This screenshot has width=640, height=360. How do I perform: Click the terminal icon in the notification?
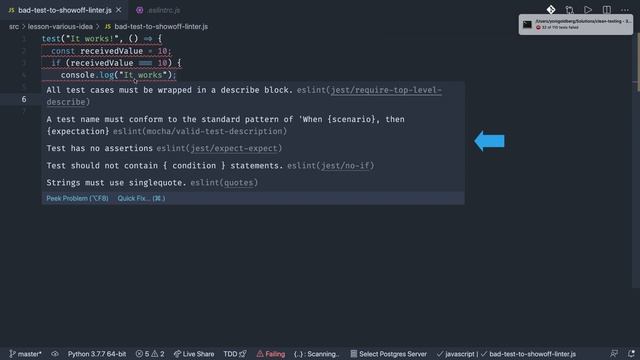point(527,24)
